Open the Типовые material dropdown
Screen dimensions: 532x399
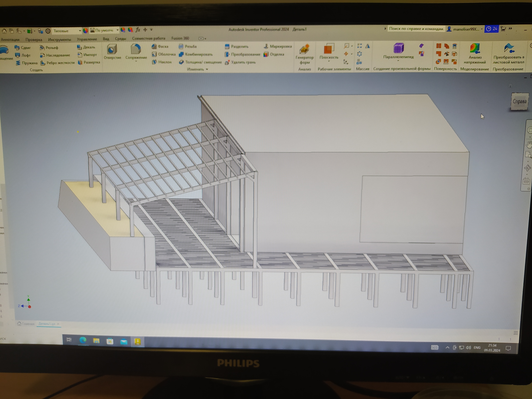coord(67,31)
